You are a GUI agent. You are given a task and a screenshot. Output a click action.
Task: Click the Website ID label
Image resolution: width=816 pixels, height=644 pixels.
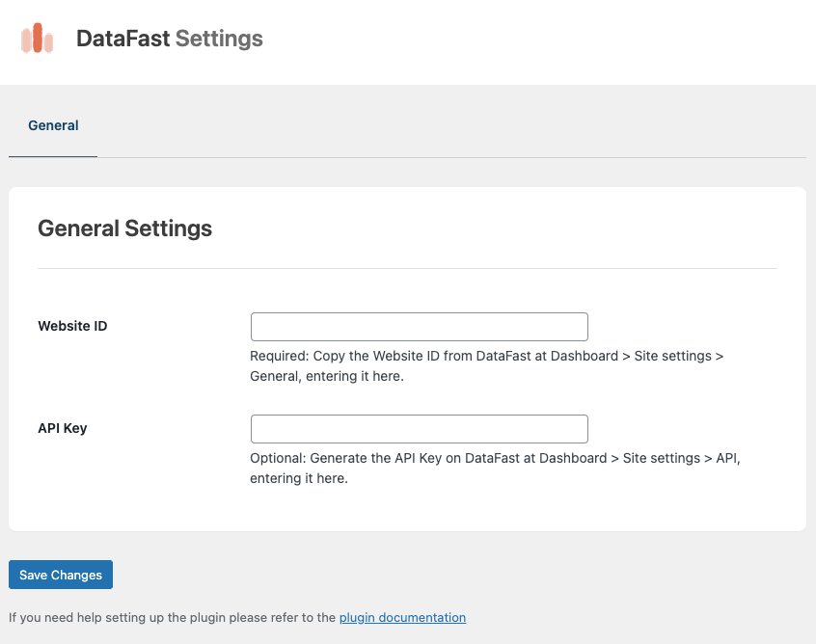click(x=72, y=326)
